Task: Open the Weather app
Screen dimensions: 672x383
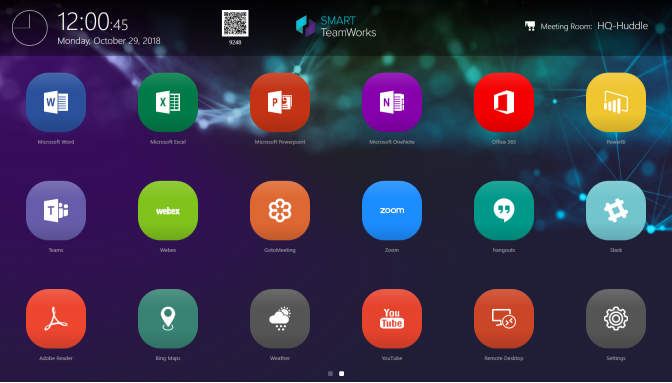Action: pyautogui.click(x=280, y=319)
